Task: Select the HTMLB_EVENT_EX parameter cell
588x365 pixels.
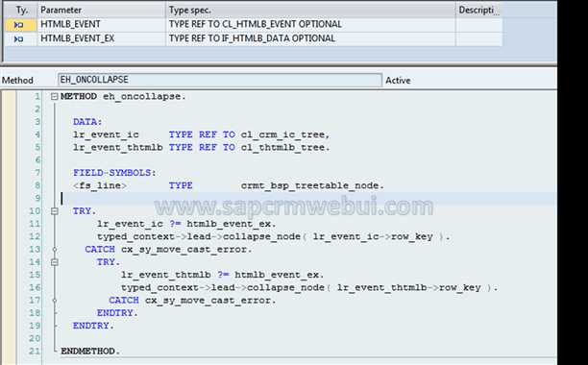Action: click(101, 38)
